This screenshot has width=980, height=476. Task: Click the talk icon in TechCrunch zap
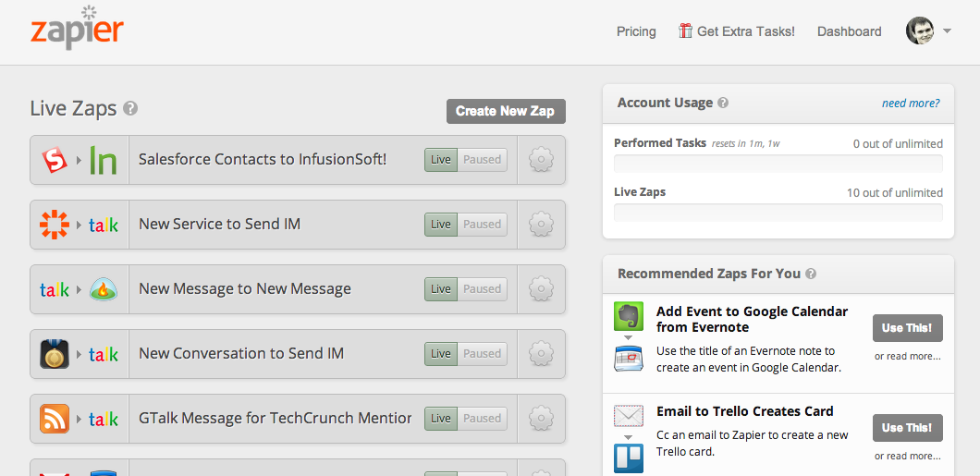[x=104, y=419]
